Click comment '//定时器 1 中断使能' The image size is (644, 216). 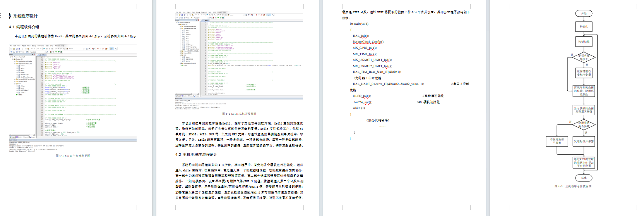tap(367, 78)
